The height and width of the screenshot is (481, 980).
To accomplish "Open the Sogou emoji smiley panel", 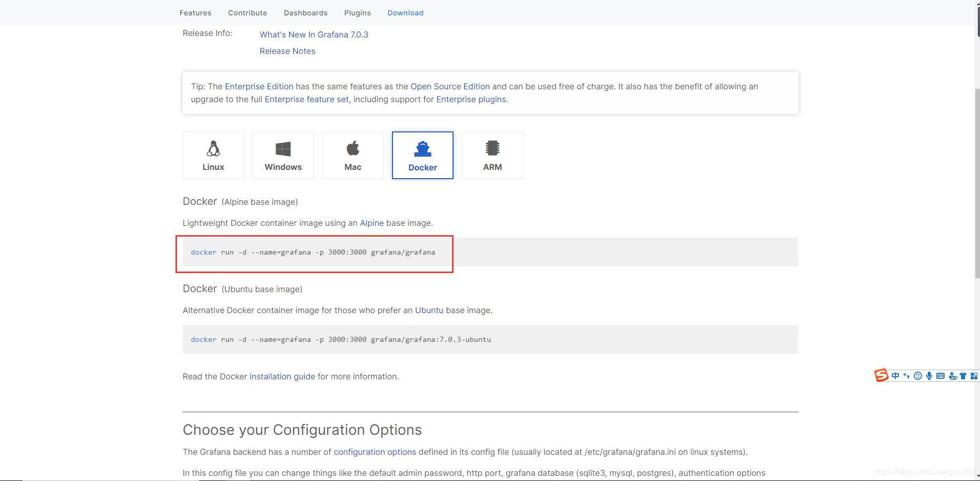I will 918,376.
